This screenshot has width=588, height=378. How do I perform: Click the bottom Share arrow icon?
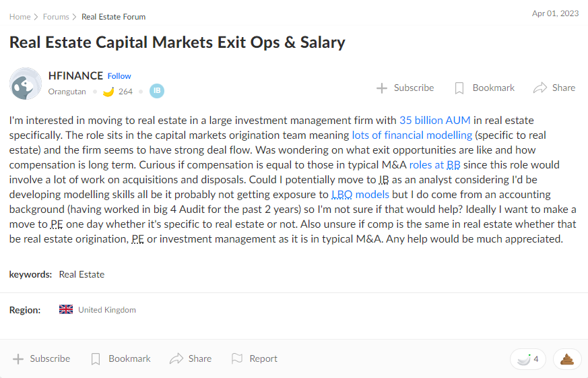point(176,358)
